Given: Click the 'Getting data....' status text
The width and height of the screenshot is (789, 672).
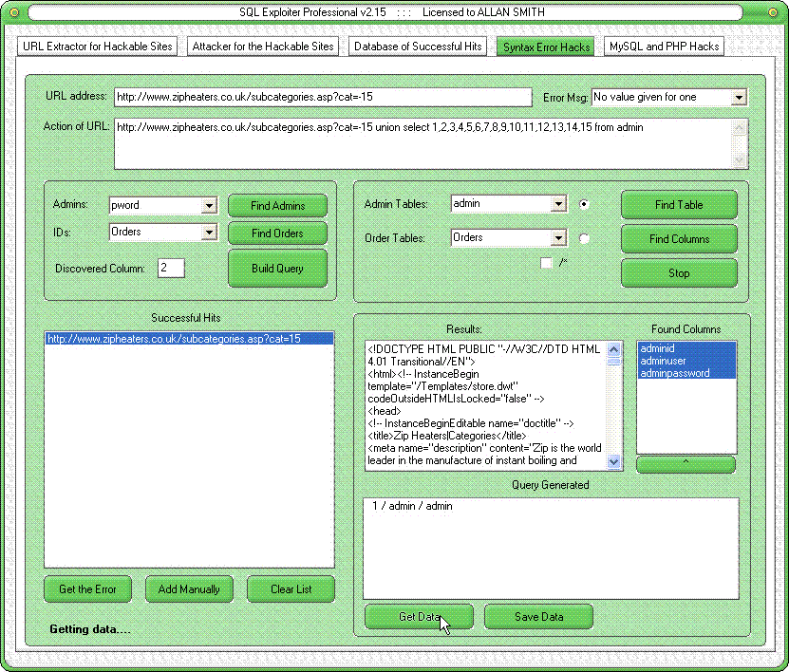Looking at the screenshot, I should click(x=90, y=628).
